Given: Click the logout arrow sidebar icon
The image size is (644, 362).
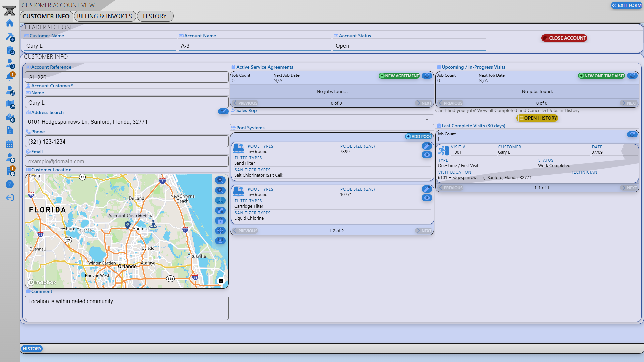Looking at the screenshot, I should pos(10,198).
